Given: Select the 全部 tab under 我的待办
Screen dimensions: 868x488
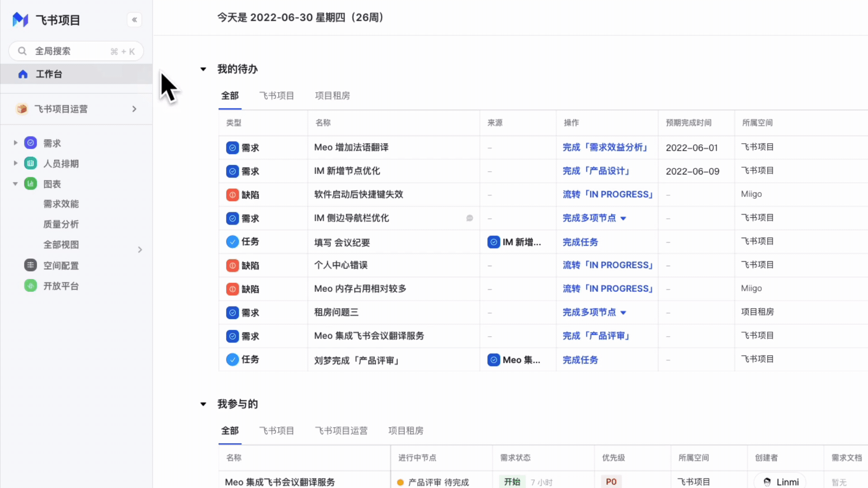Looking at the screenshot, I should 230,96.
